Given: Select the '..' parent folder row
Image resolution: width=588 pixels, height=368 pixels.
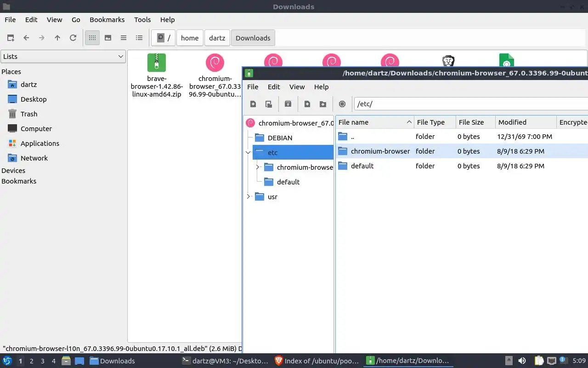Looking at the screenshot, I should coord(462,137).
